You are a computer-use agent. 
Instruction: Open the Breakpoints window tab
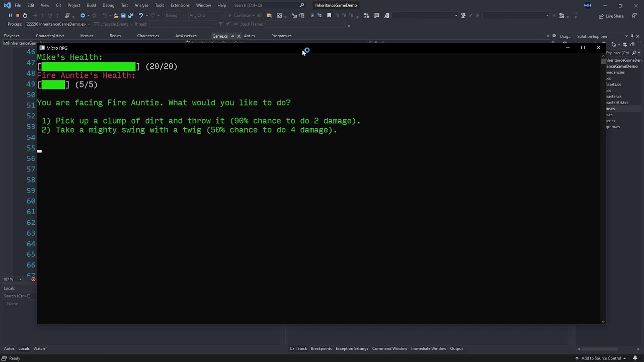(x=321, y=348)
